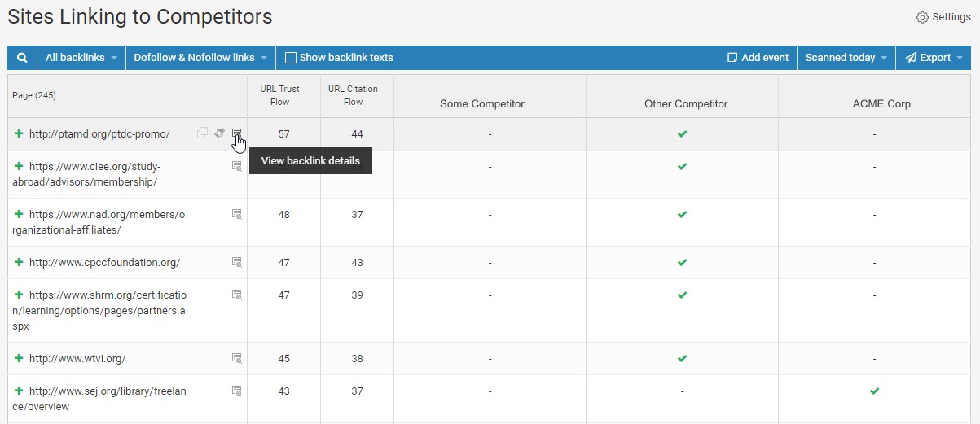
Task: Open the http://www.wtvi.org/ link
Action: tap(77, 358)
